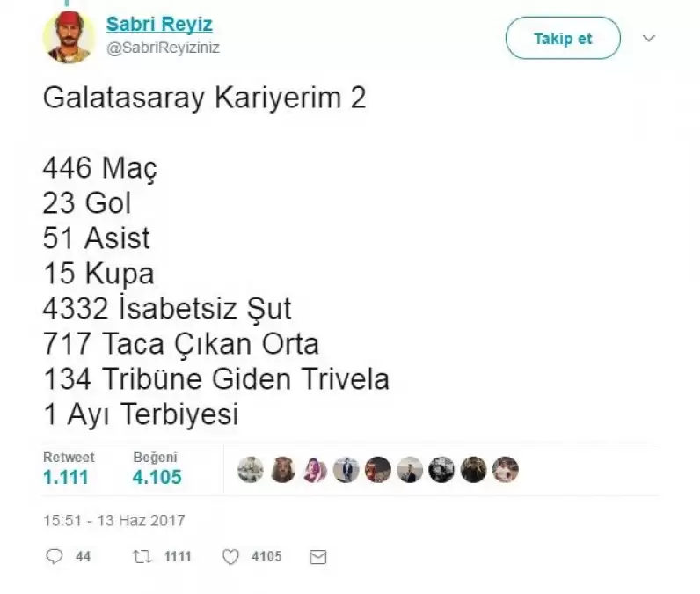Click the @SabriReyiziniz username handle

point(163,48)
